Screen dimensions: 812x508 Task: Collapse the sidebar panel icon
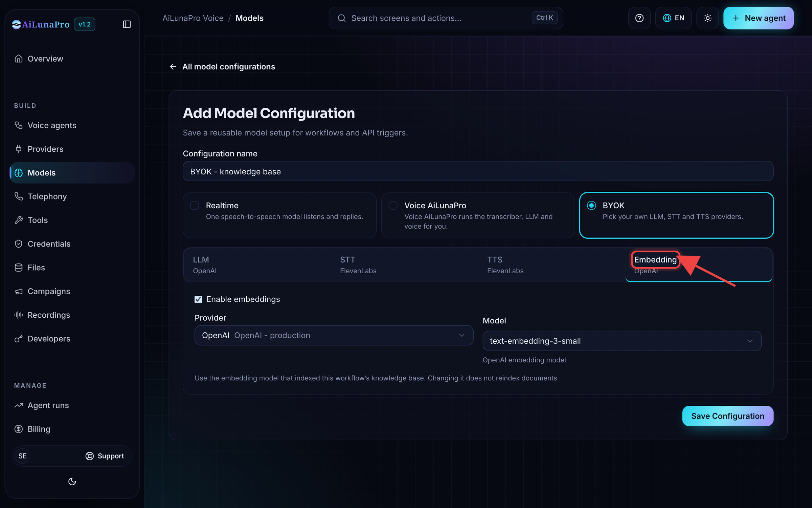click(127, 24)
